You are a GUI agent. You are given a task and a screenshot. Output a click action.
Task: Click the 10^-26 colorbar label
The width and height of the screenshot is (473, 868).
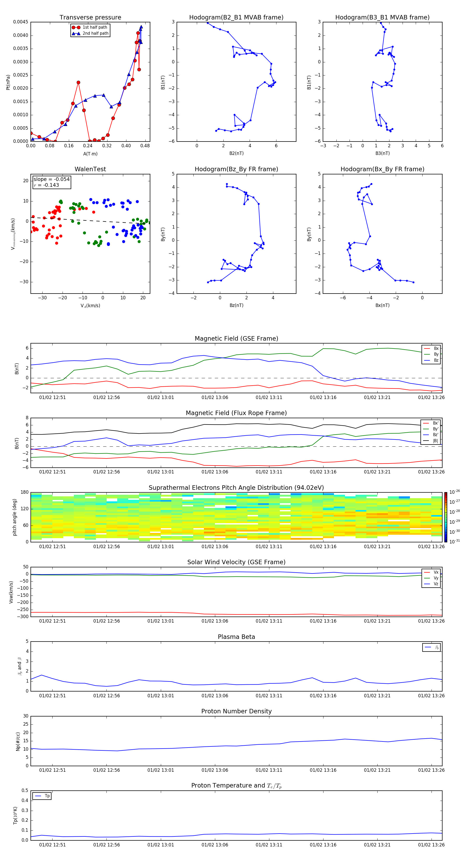click(x=455, y=492)
